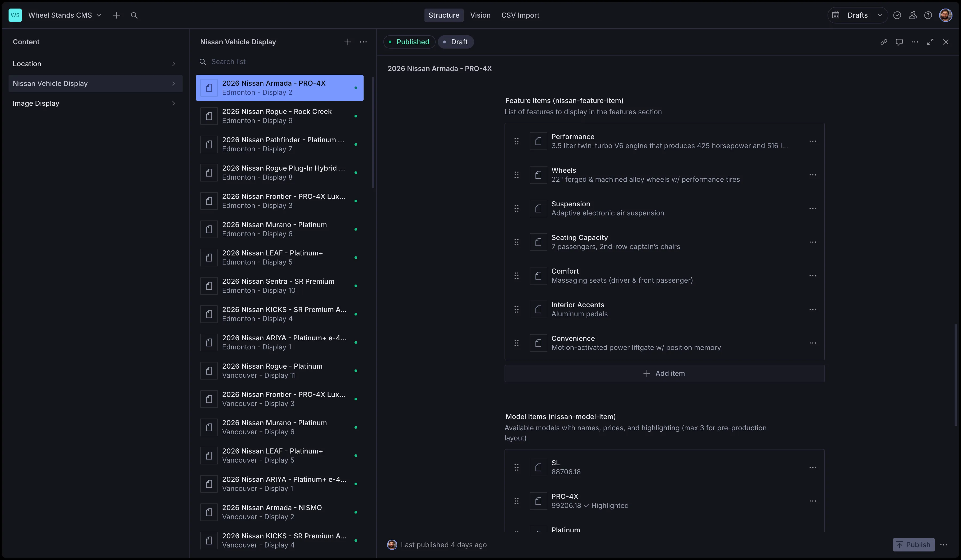Image resolution: width=961 pixels, height=560 pixels.
Task: Click drag handle of SL model item
Action: pyautogui.click(x=516, y=467)
